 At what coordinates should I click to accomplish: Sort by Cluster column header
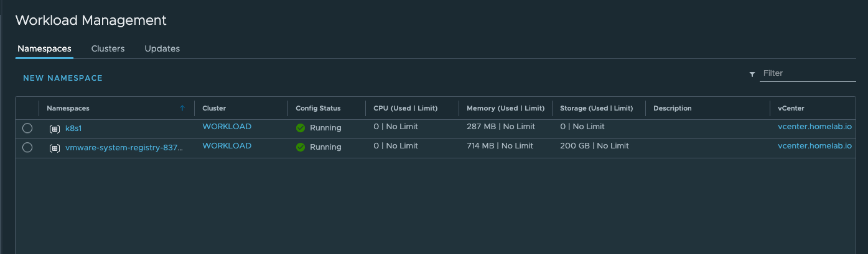214,108
